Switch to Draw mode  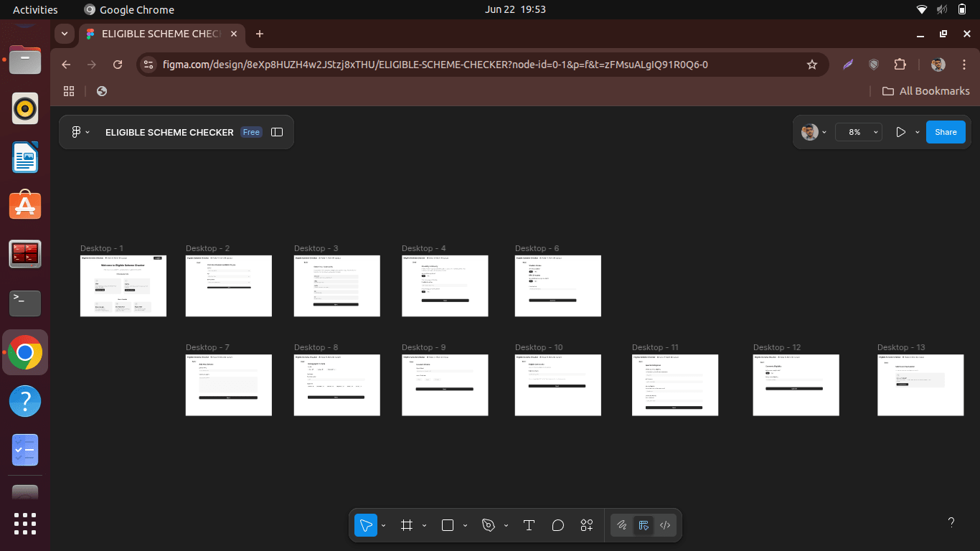[x=622, y=525]
